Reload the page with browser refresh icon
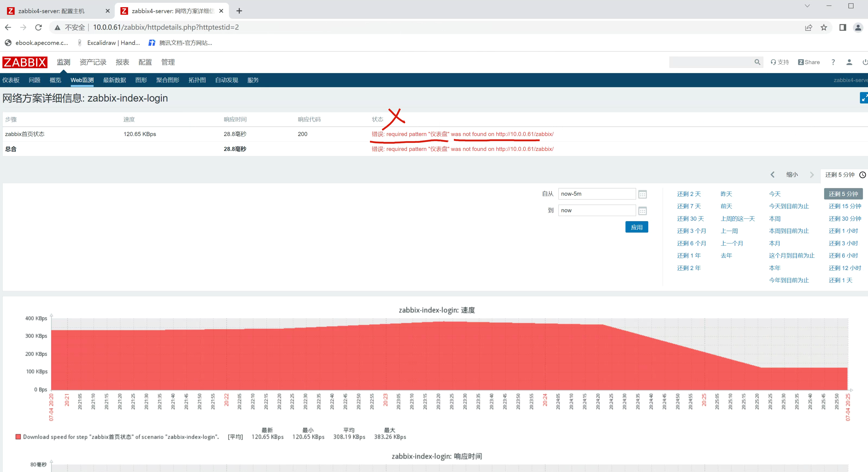 (x=38, y=28)
